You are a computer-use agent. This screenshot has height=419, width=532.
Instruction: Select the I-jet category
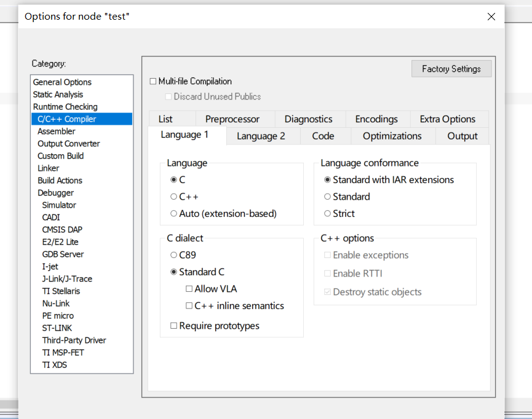[82, 267]
